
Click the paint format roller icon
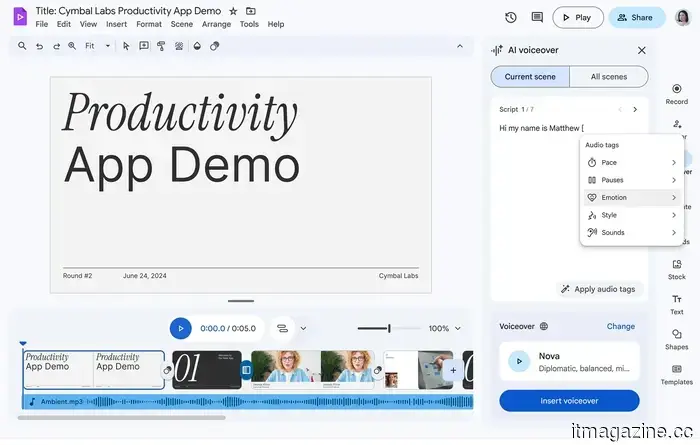[161, 46]
